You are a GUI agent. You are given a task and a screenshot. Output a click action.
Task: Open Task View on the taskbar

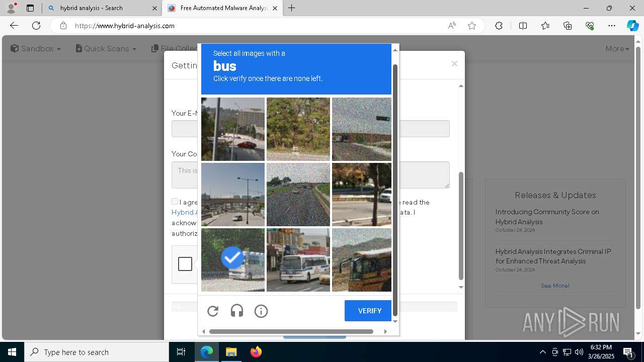(x=181, y=352)
